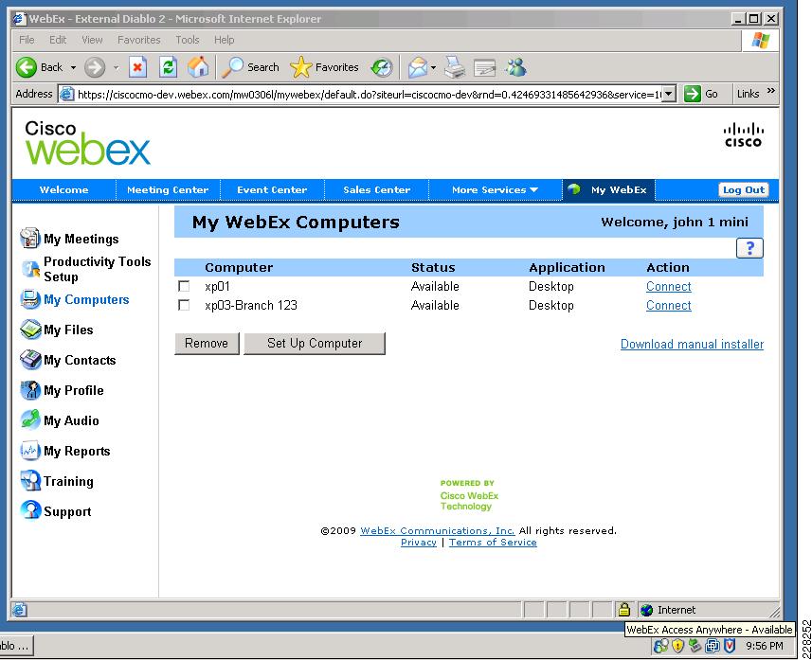Screen dimensions: 812x660
Task: Expand the Back button history dropdown arrow
Action: click(73, 68)
